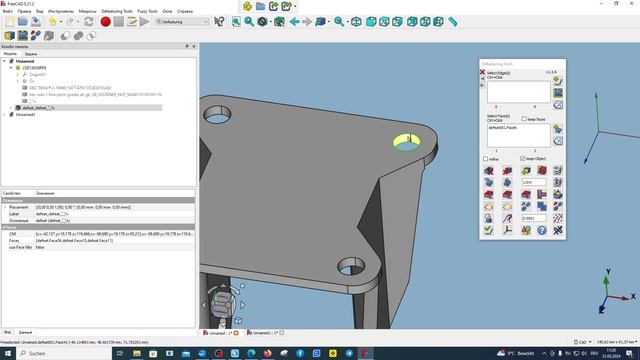The height and width of the screenshot is (360, 640).
Task: Start macro recording with the red circle
Action: pyautogui.click(x=105, y=22)
